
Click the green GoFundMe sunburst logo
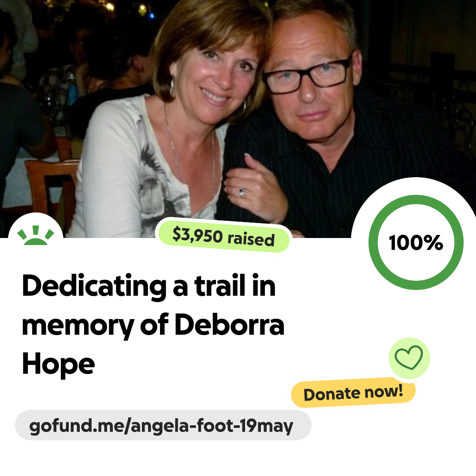coord(36,235)
